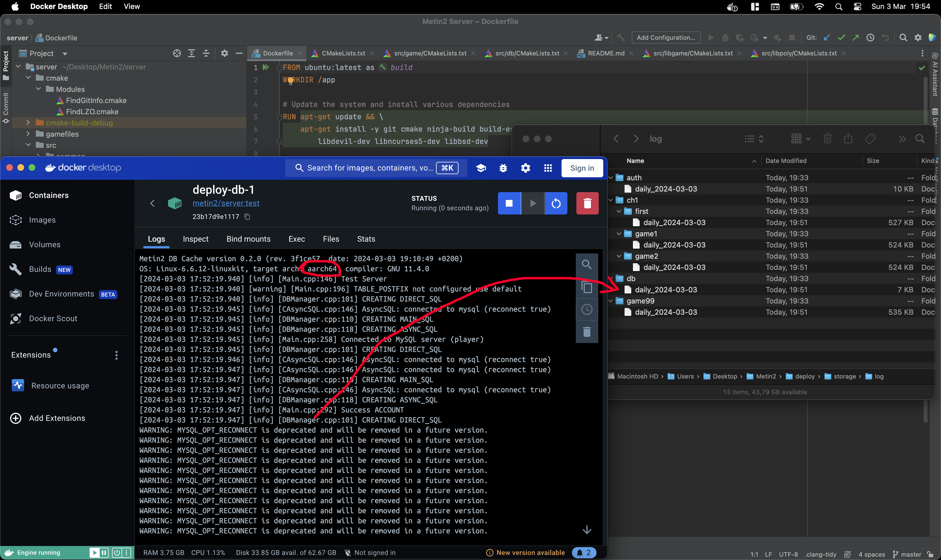Open Docker Learning center graduation cap icon
Image resolution: width=941 pixels, height=560 pixels.
(x=481, y=168)
